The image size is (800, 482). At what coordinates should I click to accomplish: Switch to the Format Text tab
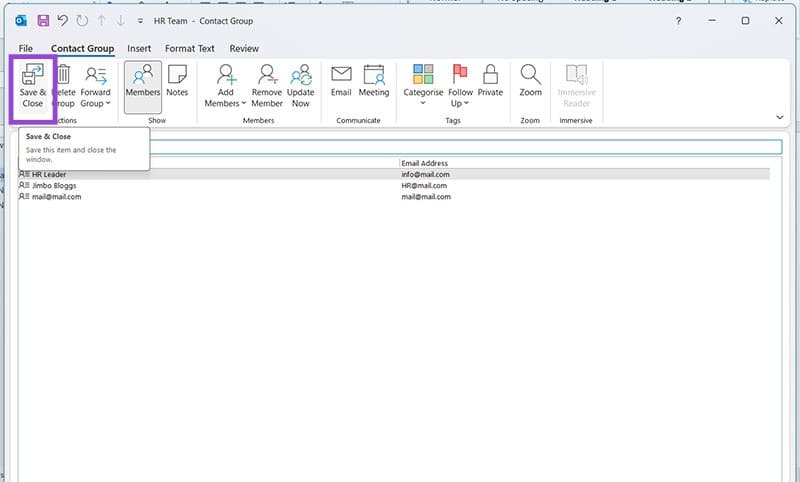pos(190,48)
